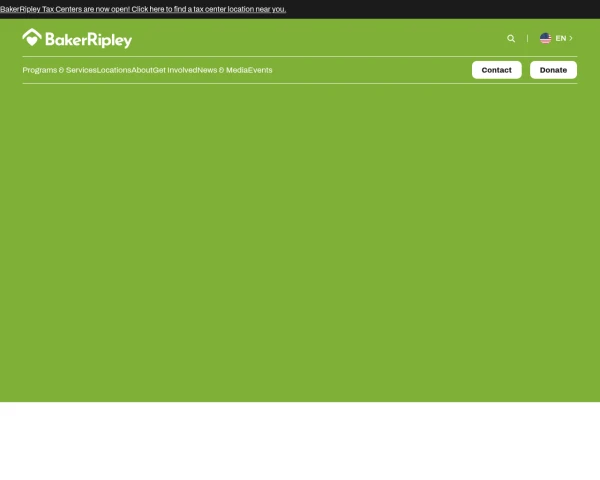
Task: Click the horizontal line beneath the navigation menu
Action: point(300,83)
